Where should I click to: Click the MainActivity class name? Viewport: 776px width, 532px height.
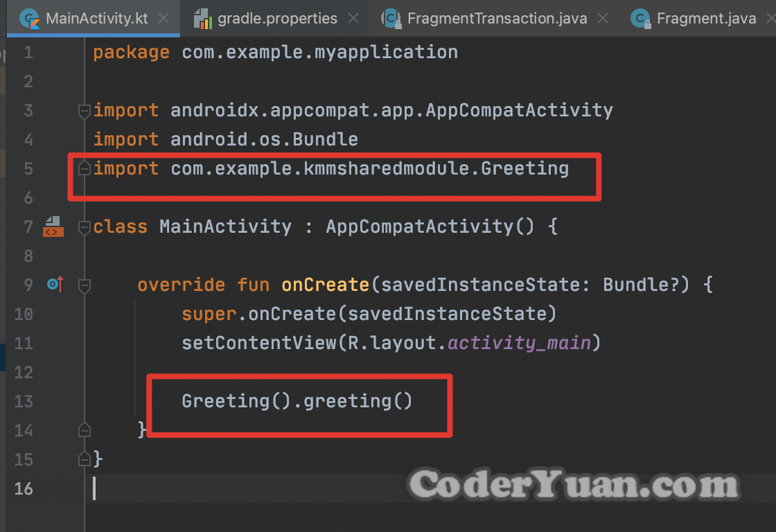tap(225, 227)
